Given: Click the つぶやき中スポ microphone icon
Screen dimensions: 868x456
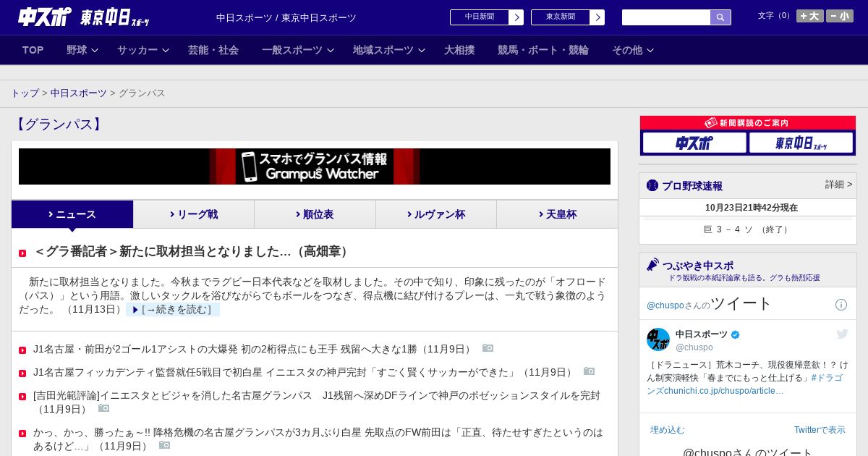Looking at the screenshot, I should pyautogui.click(x=653, y=265).
